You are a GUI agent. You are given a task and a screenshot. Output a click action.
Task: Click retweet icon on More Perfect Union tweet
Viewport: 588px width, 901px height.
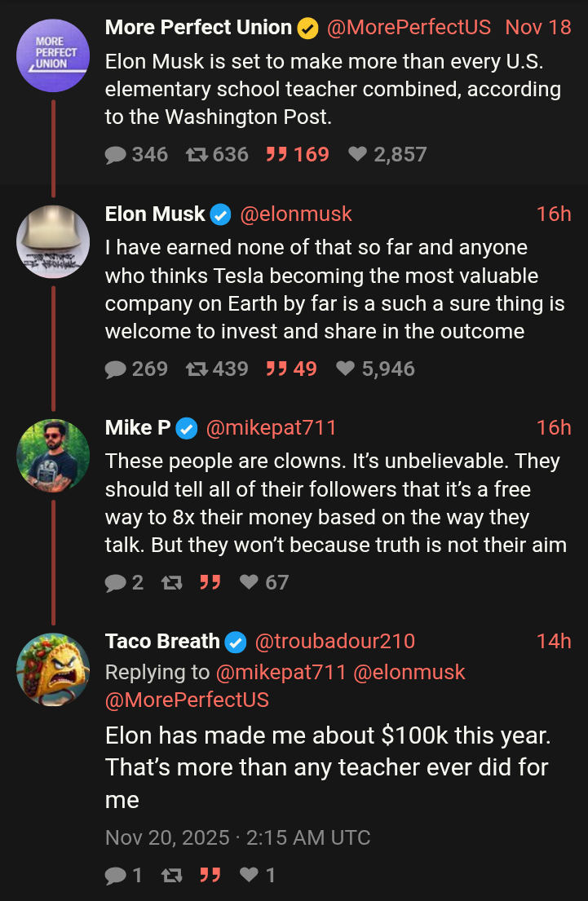click(197, 154)
